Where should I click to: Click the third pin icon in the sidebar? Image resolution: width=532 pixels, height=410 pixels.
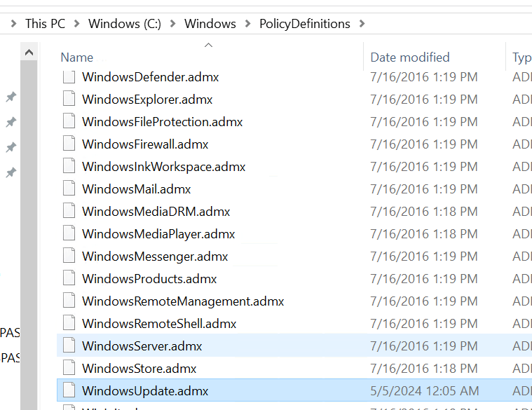point(11,147)
